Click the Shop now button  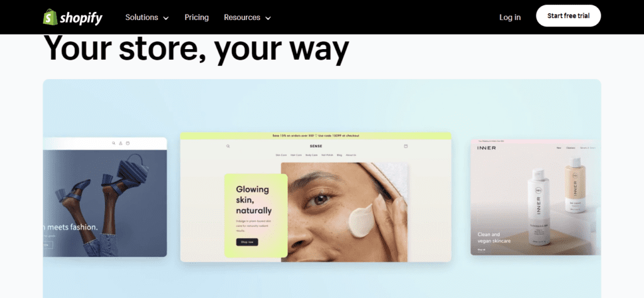click(x=247, y=242)
